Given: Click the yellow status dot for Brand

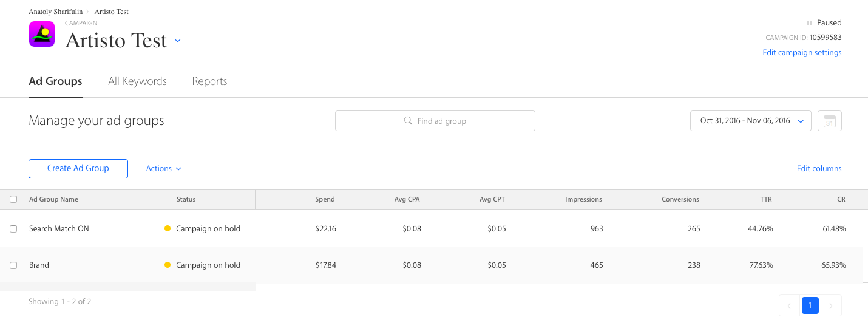Looking at the screenshot, I should coord(168,265).
